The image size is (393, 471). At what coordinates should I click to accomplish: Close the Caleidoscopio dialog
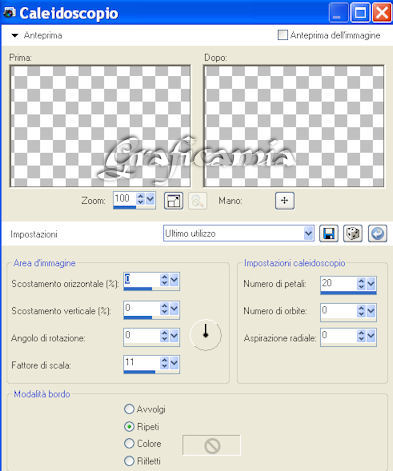[x=382, y=13]
